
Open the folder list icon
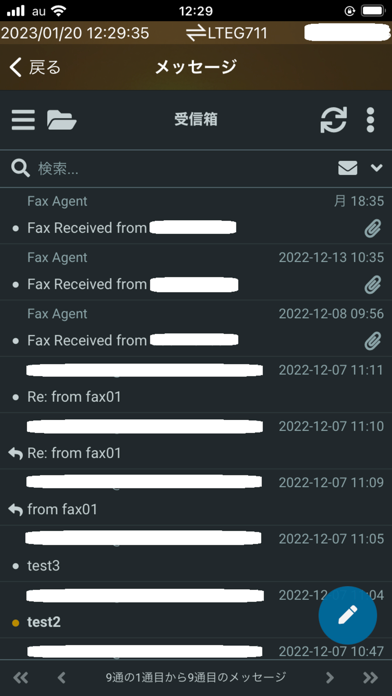(62, 120)
